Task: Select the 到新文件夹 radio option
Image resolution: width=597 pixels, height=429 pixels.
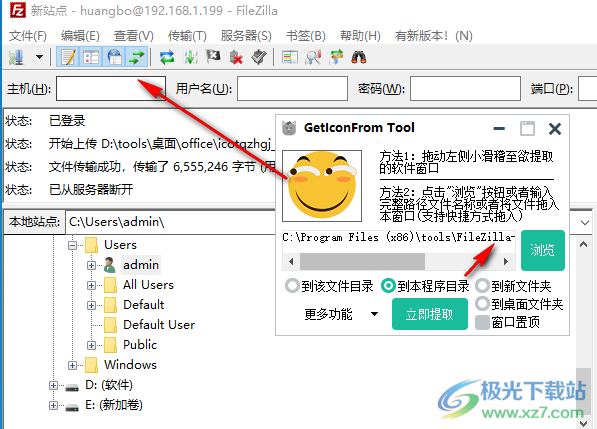Action: click(514, 286)
